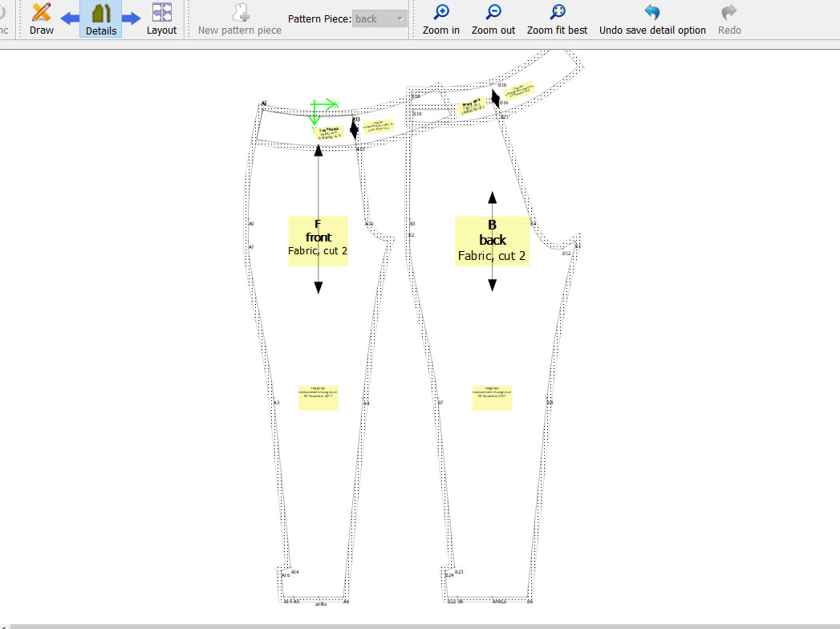840x629 pixels.
Task: Open the Layout mode
Action: coord(161,18)
